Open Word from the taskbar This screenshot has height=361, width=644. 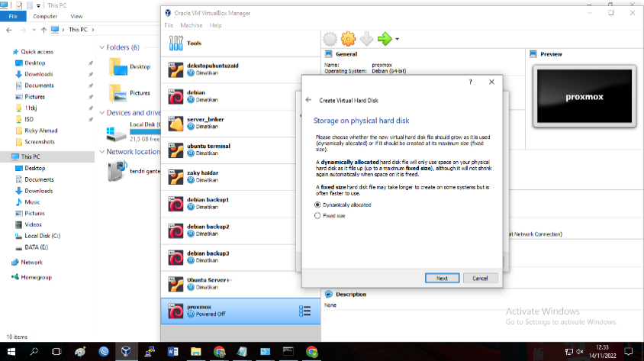tap(173, 352)
